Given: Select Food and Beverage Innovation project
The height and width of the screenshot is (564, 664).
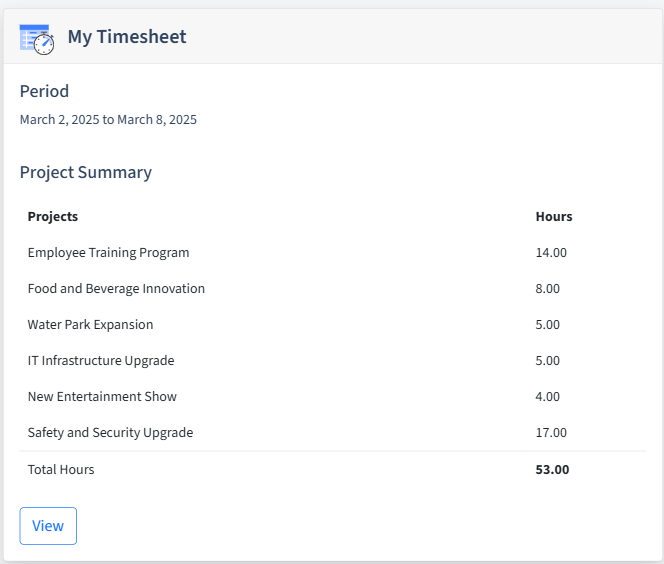Looking at the screenshot, I should pos(116,288).
